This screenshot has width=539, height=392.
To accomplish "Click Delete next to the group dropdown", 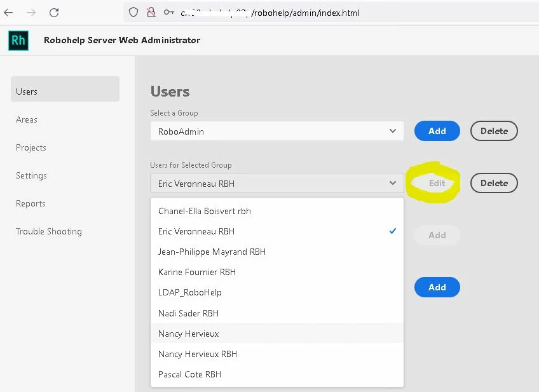I will pyautogui.click(x=494, y=131).
